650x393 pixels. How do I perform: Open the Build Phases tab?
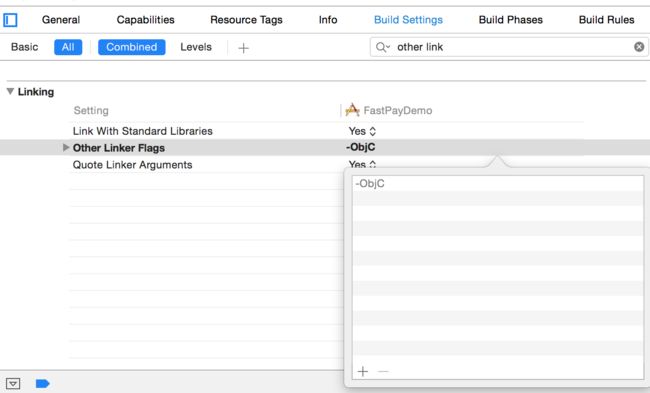pos(510,20)
